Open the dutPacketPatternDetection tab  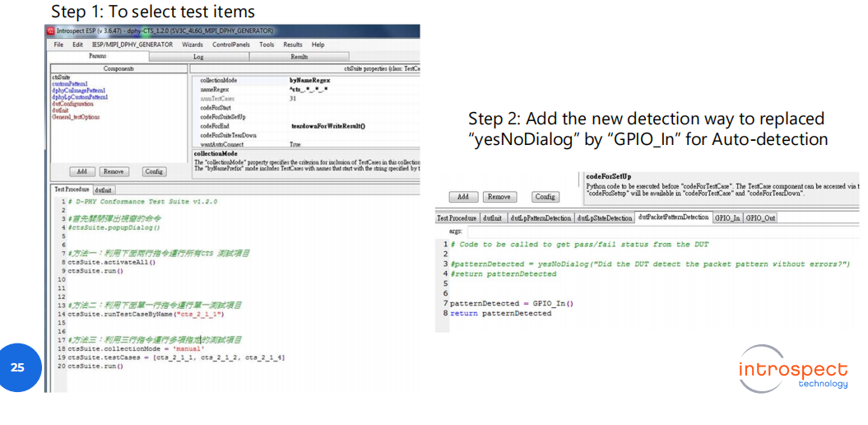click(x=673, y=217)
